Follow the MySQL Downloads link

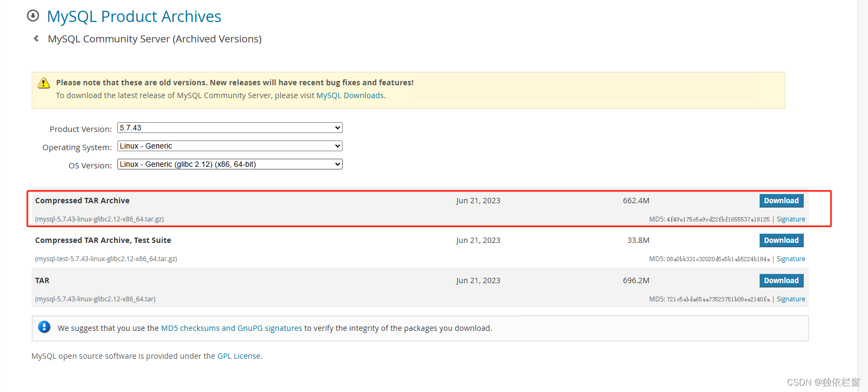click(x=350, y=95)
